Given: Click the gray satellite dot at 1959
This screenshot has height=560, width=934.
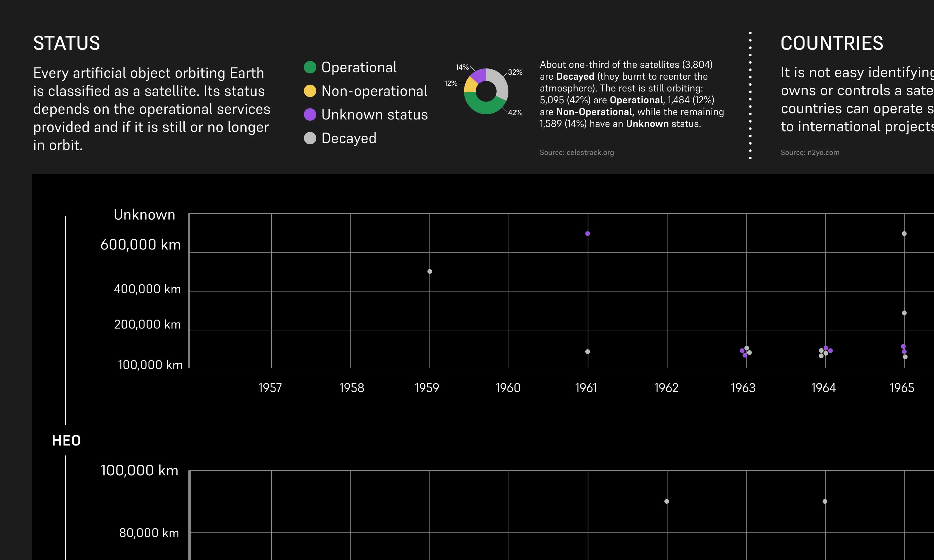Looking at the screenshot, I should tap(430, 271).
